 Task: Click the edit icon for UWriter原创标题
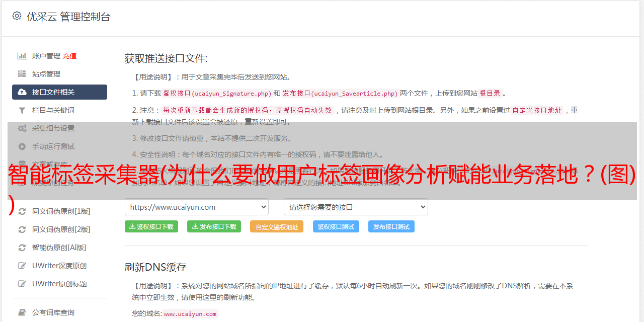coord(22,284)
